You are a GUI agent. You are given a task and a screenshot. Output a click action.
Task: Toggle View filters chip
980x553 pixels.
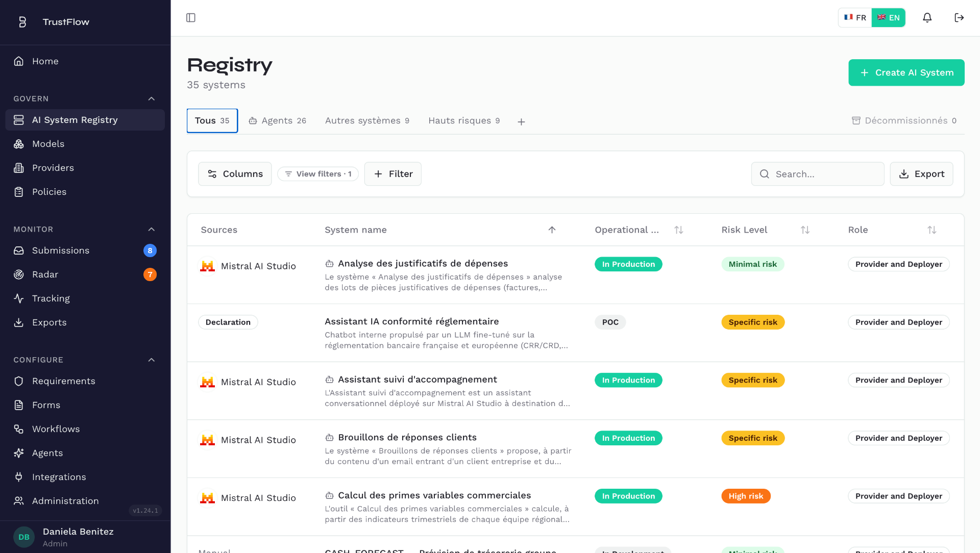[x=318, y=174]
